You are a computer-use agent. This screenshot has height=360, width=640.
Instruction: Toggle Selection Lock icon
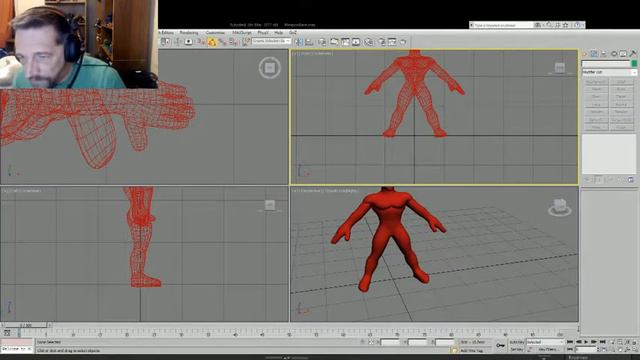click(x=362, y=342)
